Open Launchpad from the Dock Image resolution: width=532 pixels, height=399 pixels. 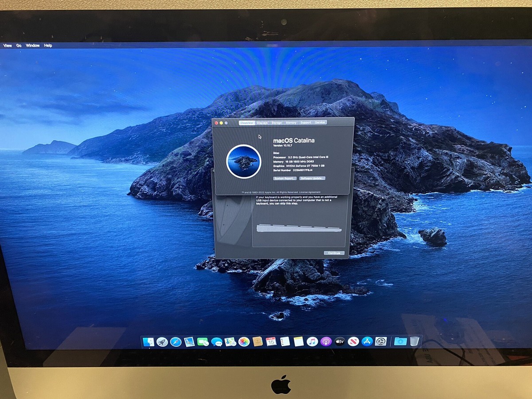[x=163, y=341]
